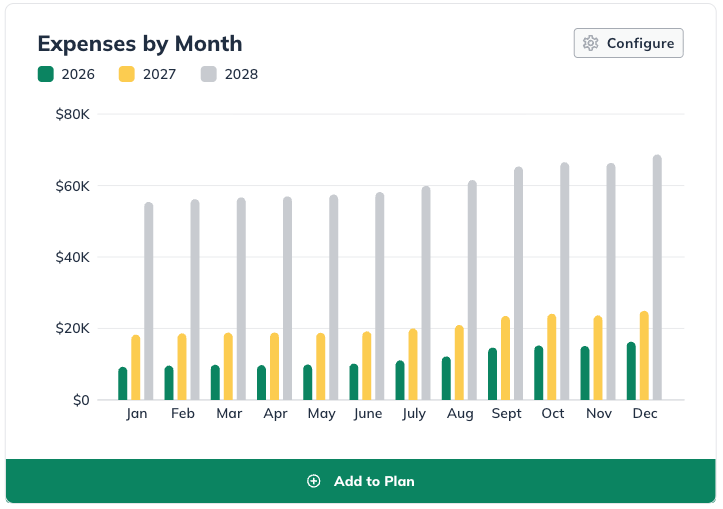This screenshot has height=509, width=723.
Task: Click the Add to Plan button text
Action: click(374, 481)
